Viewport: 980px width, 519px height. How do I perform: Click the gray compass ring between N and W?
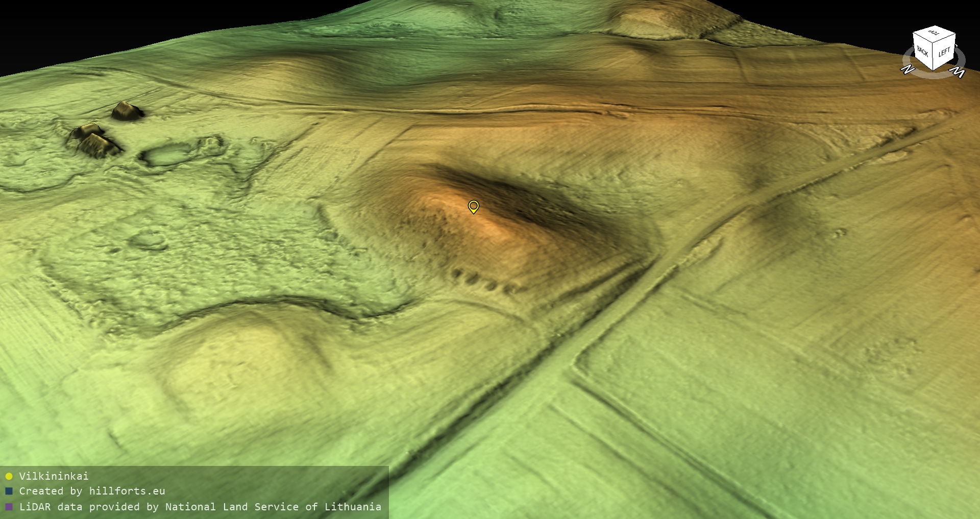tap(933, 77)
